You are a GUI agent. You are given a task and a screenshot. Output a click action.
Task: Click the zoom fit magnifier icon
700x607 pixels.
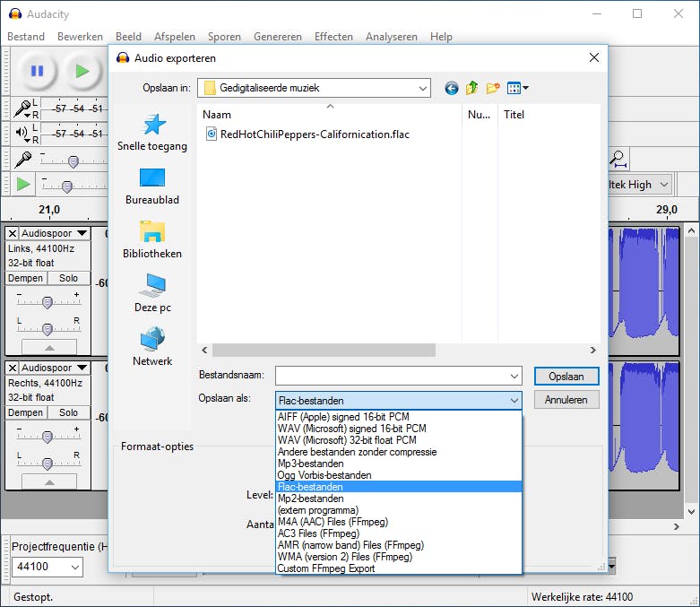618,159
